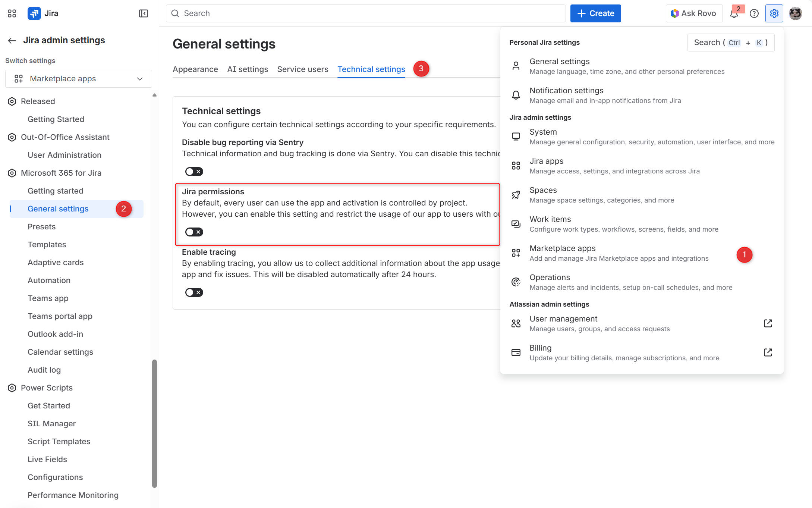Viewport: 812px width, 508px height.
Task: Open the app switcher grid icon
Action: point(12,13)
